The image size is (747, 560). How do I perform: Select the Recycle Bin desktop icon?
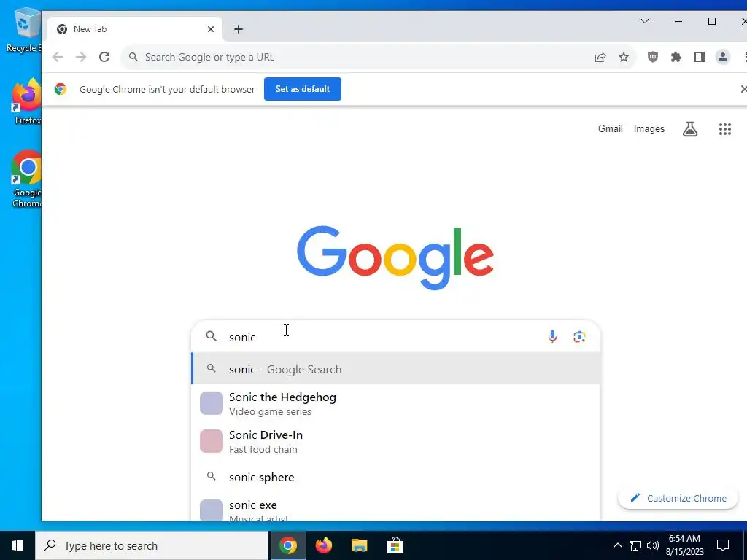[24, 31]
